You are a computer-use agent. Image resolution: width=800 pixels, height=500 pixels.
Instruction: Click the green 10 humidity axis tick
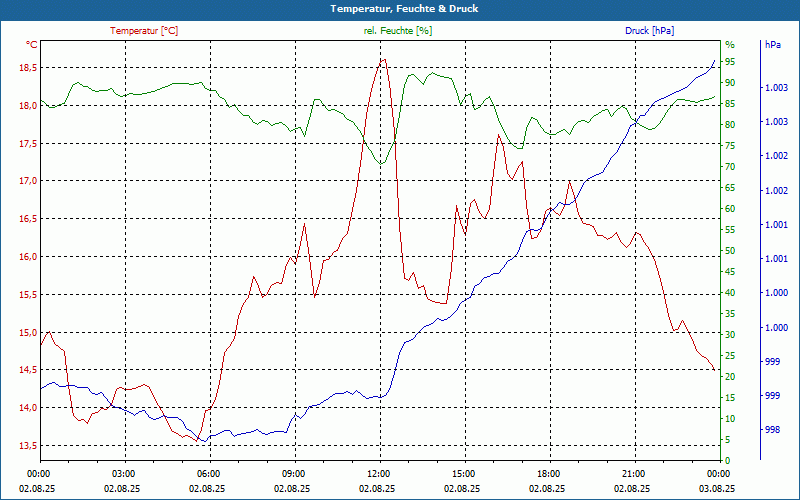(x=730, y=419)
